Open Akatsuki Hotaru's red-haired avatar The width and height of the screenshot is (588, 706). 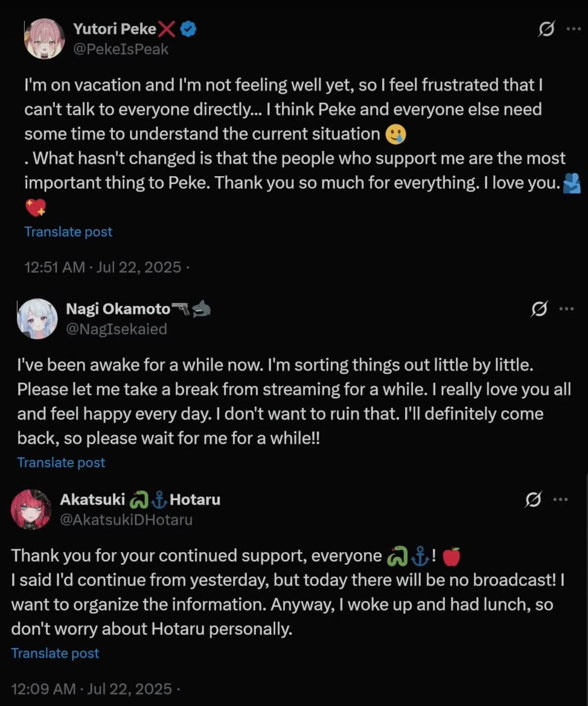click(31, 509)
